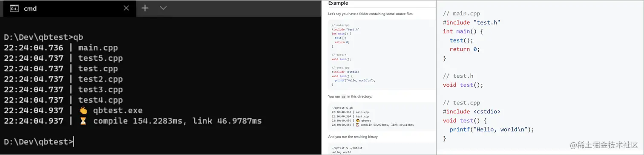
Task: Click '#include "test.h"' in large code panel
Action: 471,23
